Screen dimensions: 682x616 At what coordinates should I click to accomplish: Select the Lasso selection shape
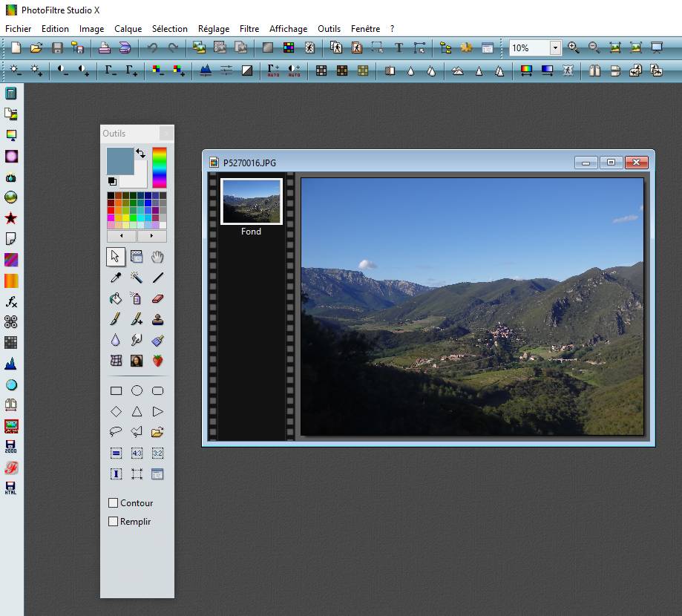coord(116,432)
